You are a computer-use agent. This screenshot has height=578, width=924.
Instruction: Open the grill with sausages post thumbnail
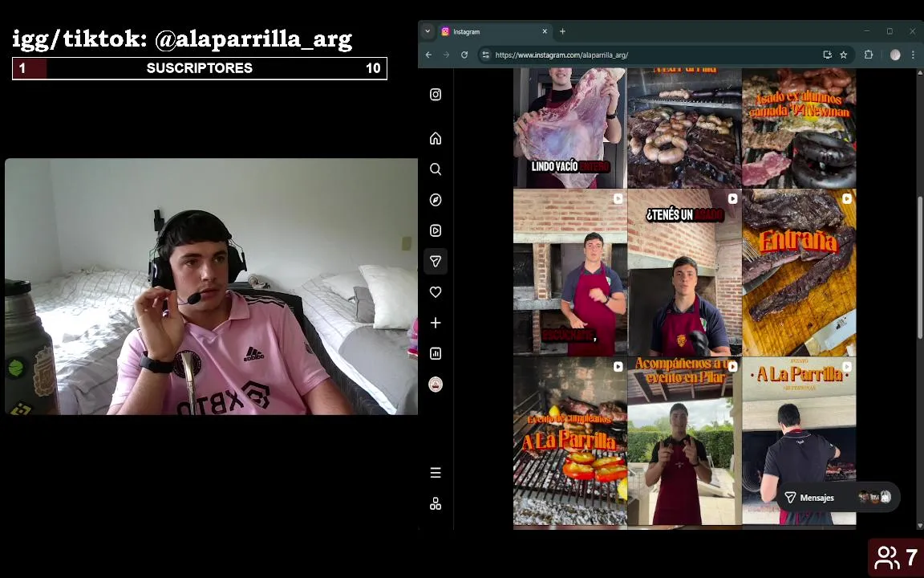point(684,128)
